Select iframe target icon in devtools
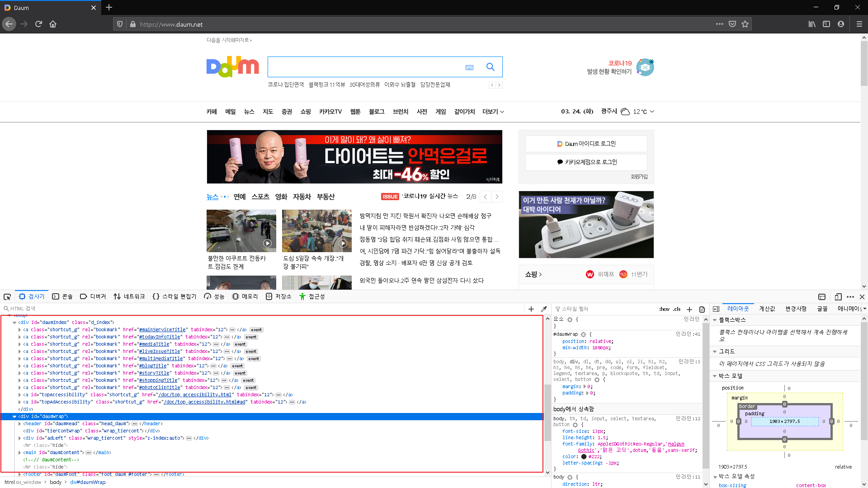 pos(822,297)
